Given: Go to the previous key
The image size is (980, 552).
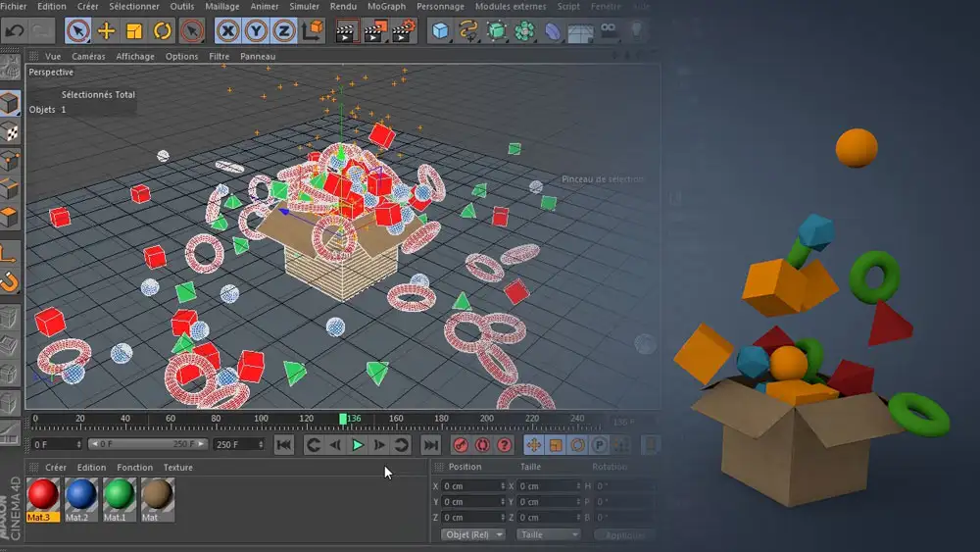Looking at the screenshot, I should point(314,445).
